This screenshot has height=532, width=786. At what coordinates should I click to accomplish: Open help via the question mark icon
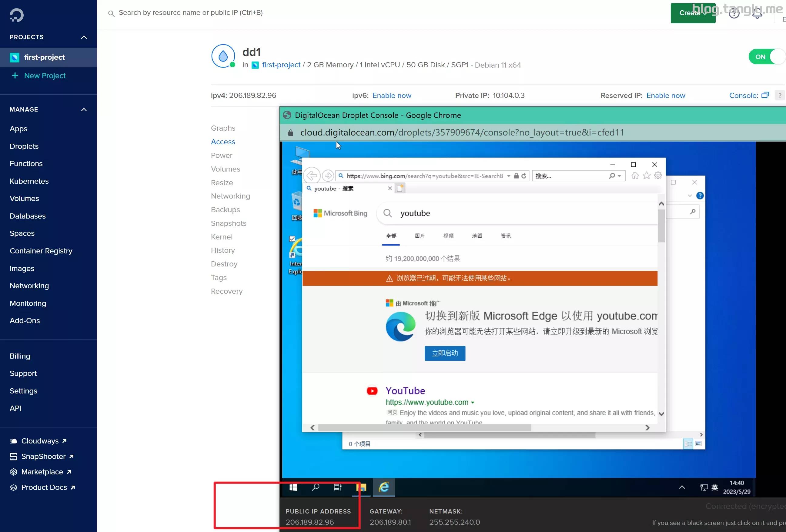click(x=734, y=14)
